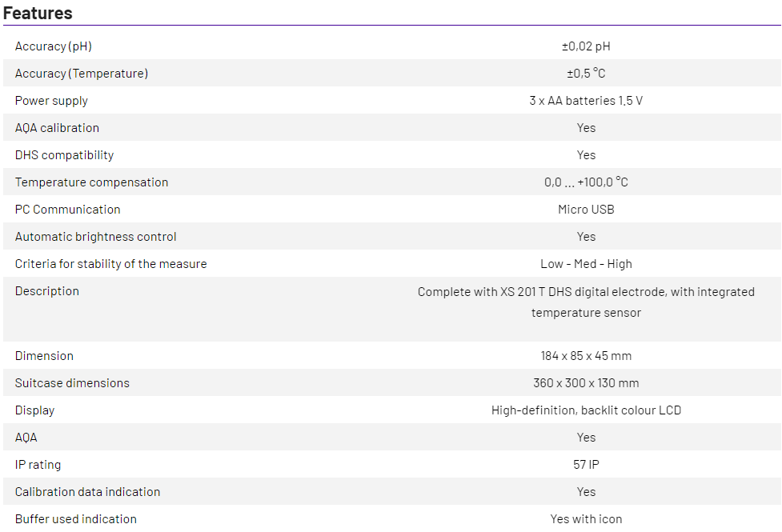782x532 pixels.
Task: Select the Yes with icon value
Action: point(586,519)
